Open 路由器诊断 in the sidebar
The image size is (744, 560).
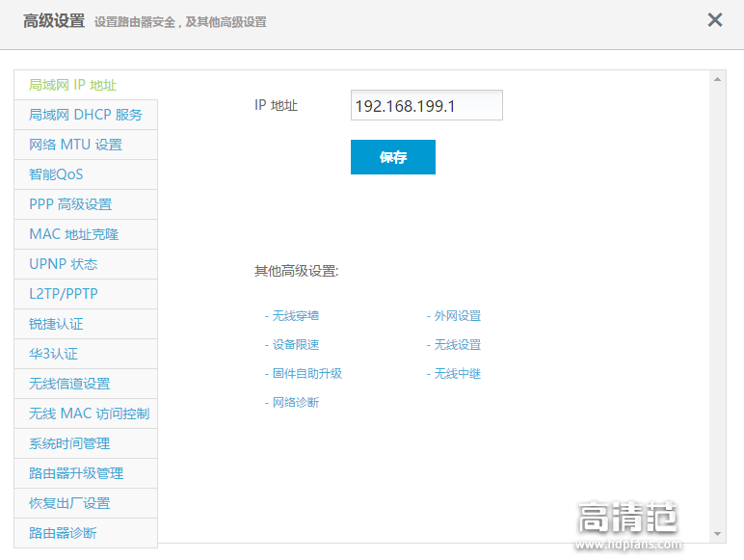tap(86, 533)
